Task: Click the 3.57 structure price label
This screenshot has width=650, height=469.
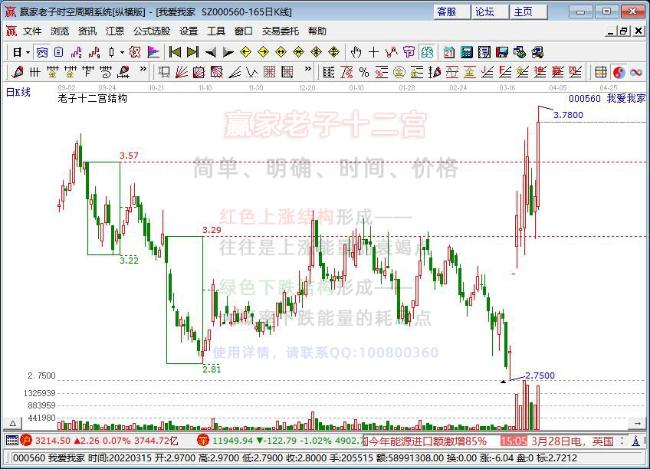Action: click(x=129, y=156)
